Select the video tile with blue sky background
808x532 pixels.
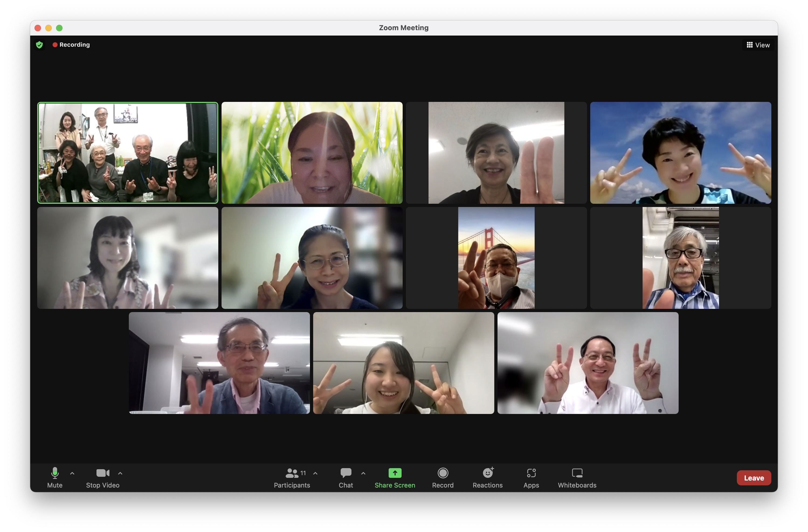click(x=680, y=153)
